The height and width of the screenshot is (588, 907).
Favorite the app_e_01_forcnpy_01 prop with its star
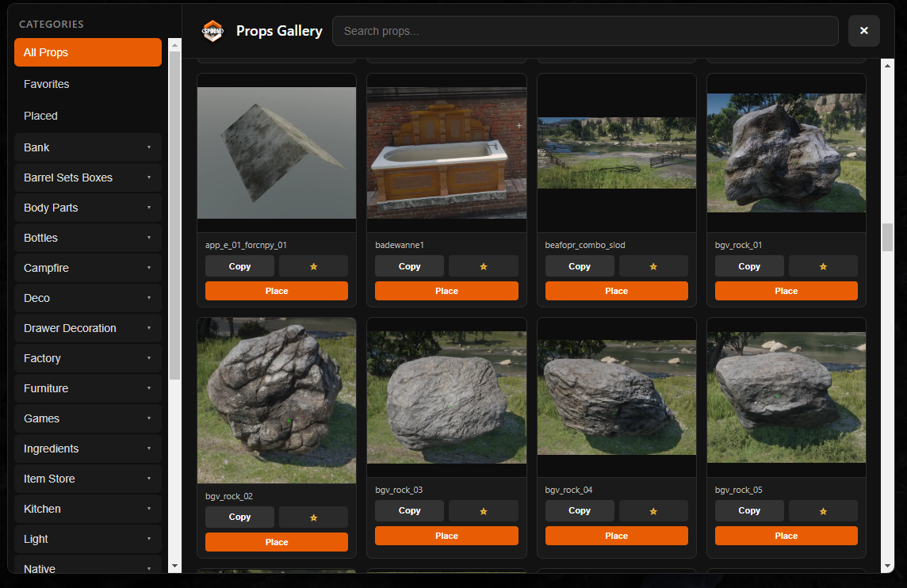click(313, 266)
